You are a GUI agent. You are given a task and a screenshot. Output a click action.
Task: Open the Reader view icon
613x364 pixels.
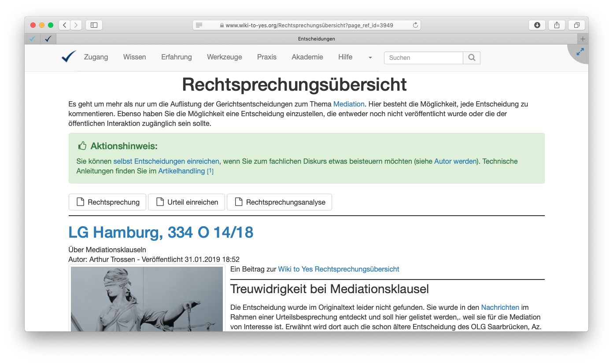coord(199,25)
